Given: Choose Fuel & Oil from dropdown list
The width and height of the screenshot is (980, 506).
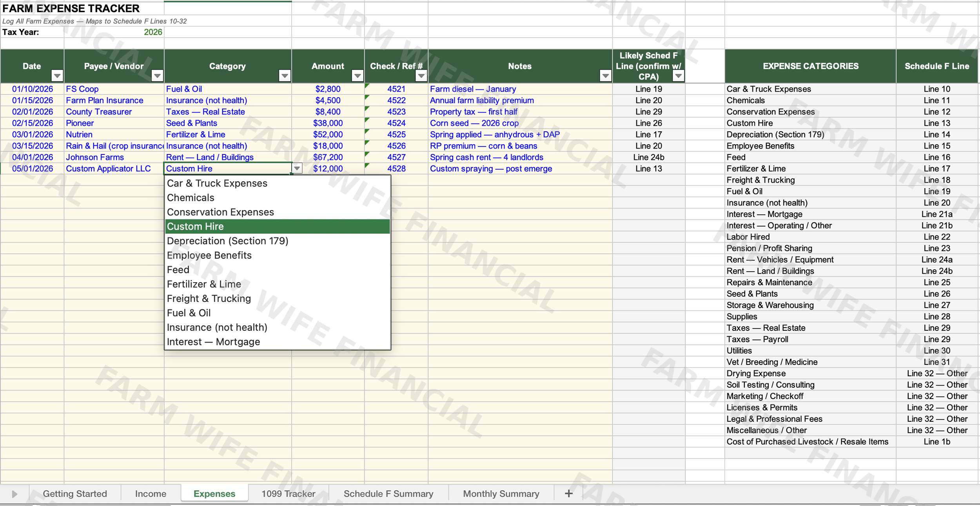Looking at the screenshot, I should tap(278, 313).
